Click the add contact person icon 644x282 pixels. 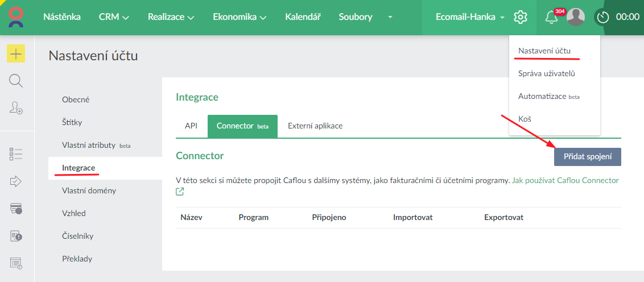[x=16, y=107]
